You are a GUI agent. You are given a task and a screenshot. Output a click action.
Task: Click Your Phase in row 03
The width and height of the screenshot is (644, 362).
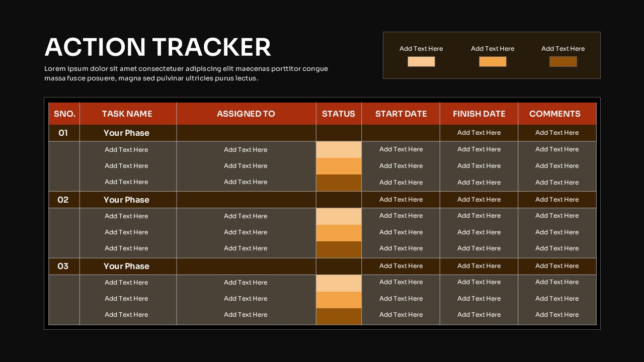126,266
